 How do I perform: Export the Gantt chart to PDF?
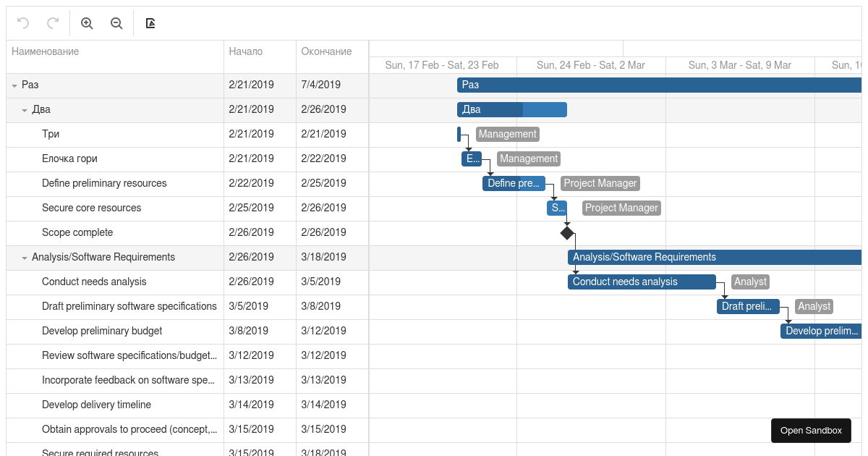[x=150, y=23]
